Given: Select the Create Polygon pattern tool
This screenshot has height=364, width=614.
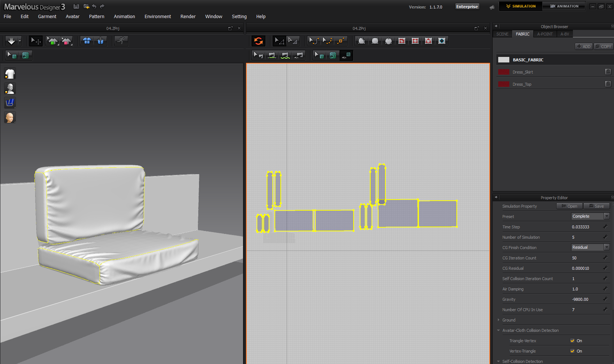Looking at the screenshot, I should point(361,41).
